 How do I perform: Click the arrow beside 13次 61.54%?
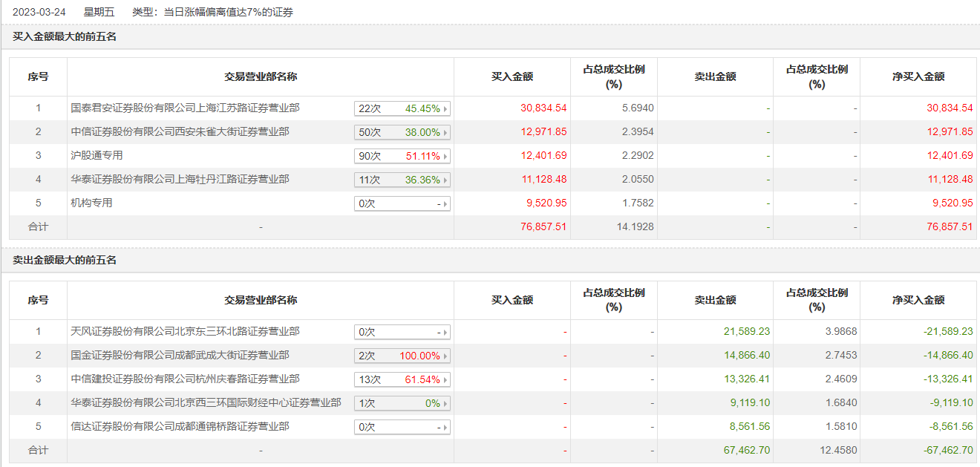pos(446,380)
